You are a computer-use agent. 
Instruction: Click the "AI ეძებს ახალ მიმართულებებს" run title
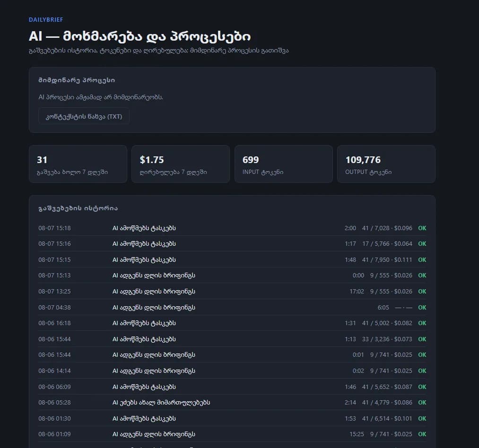click(x=161, y=403)
